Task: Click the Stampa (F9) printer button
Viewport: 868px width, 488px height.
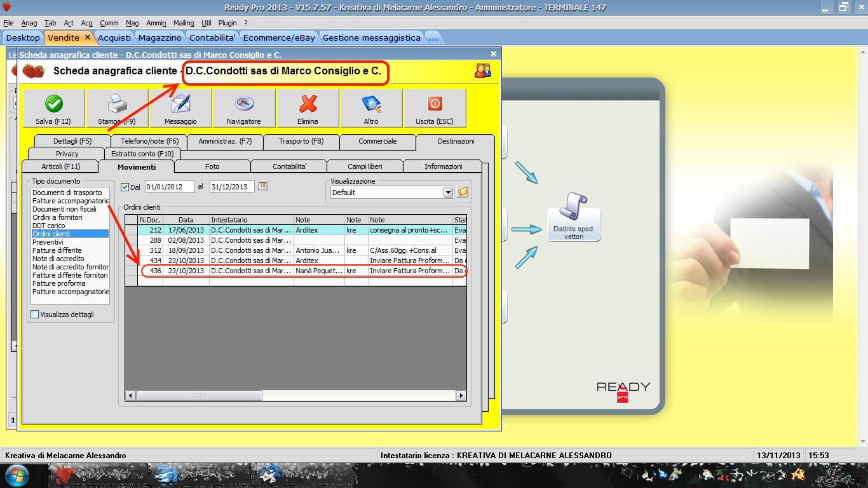Action: click(117, 108)
